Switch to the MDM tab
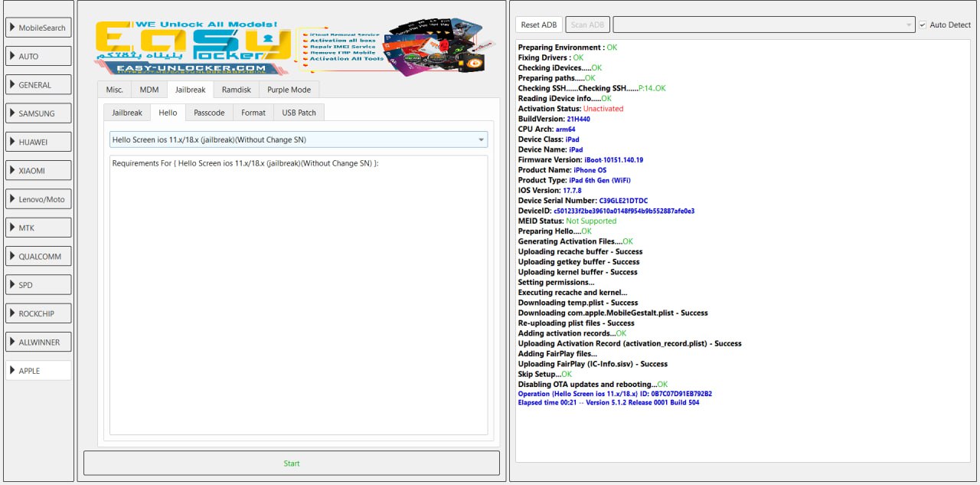980x485 pixels. click(149, 90)
